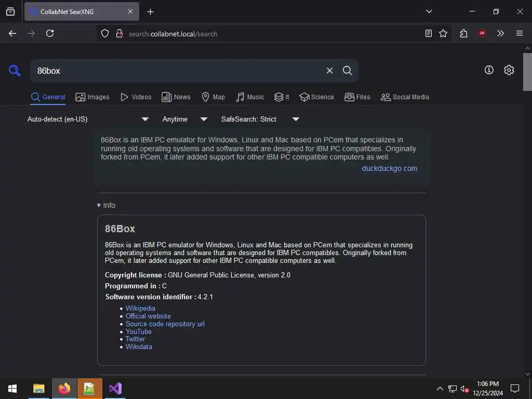Open the preferences gear icon
Viewport: 532px width, 399px height.
tap(509, 70)
